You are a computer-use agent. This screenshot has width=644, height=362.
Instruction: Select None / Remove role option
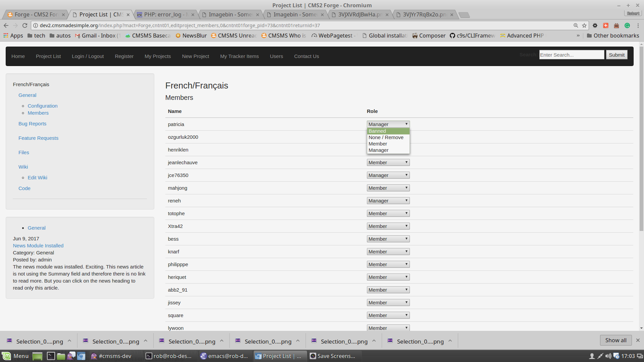coord(388,137)
